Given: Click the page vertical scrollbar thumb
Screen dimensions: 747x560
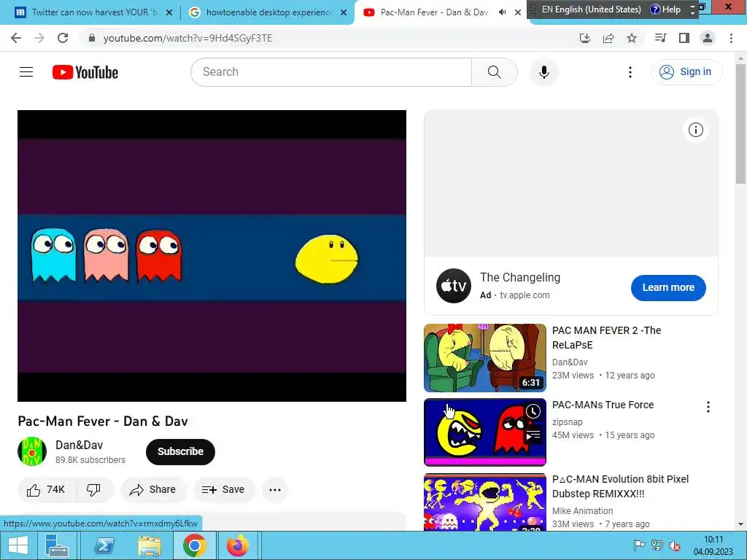Looking at the screenshot, I should click(740, 123).
